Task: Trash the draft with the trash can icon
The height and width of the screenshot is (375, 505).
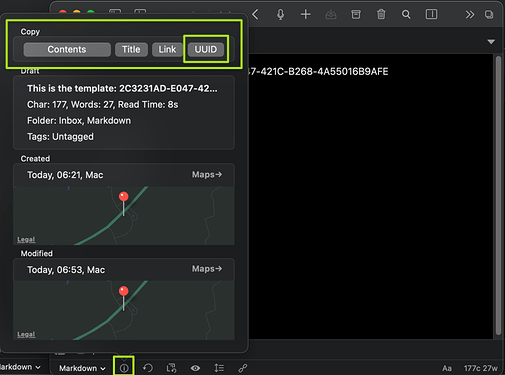Action: 381,14
